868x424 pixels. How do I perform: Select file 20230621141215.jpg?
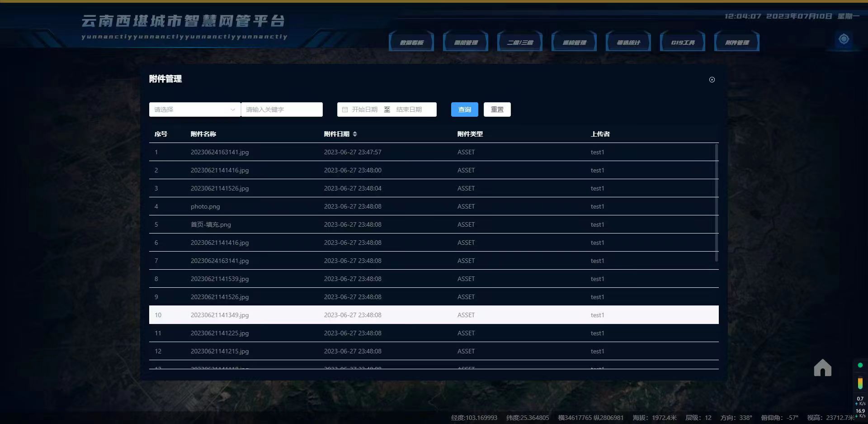(x=220, y=351)
